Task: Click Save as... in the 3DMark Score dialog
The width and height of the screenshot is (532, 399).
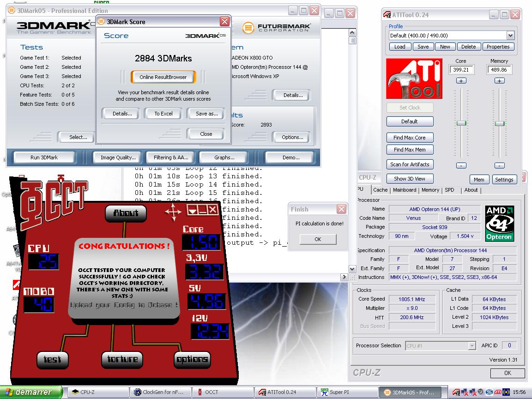Action: click(206, 114)
